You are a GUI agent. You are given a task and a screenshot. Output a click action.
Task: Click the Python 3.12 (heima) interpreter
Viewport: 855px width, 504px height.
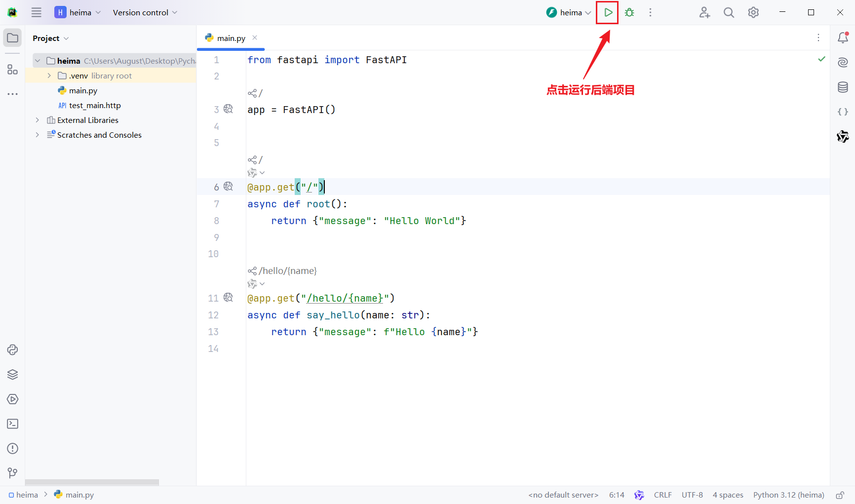788,495
